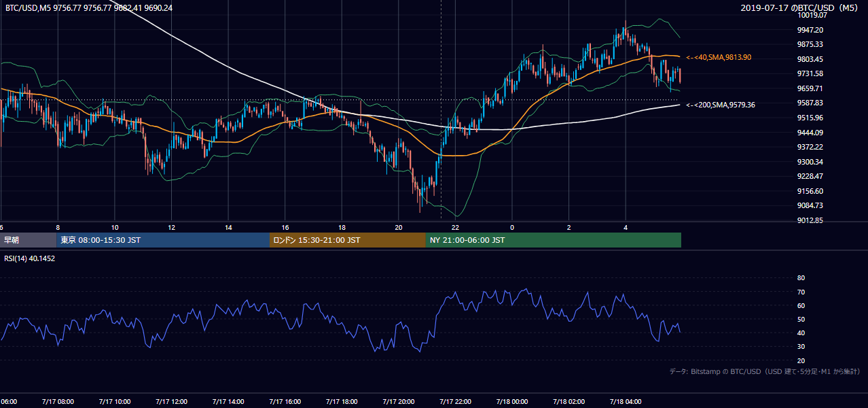Click the BTC/USD,M5 OHLC header text

[88, 7]
